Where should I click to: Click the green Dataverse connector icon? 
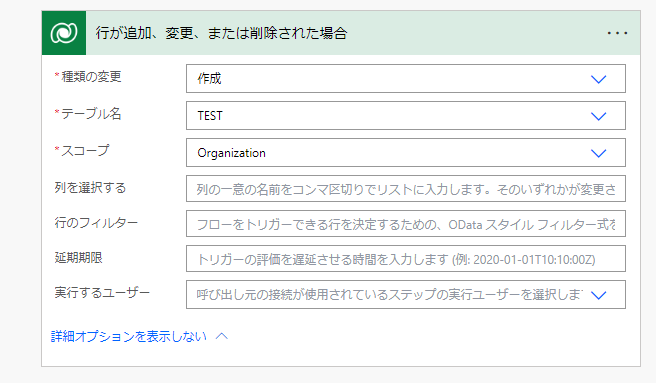[x=64, y=33]
